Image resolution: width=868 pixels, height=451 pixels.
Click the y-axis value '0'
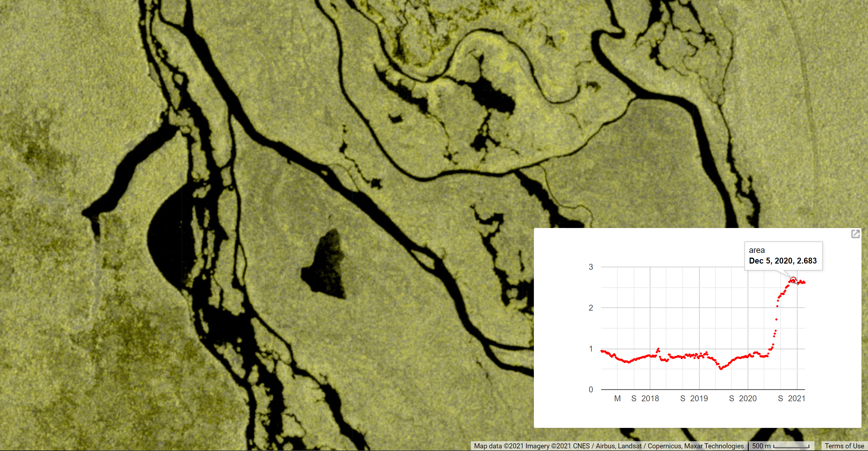coord(591,390)
